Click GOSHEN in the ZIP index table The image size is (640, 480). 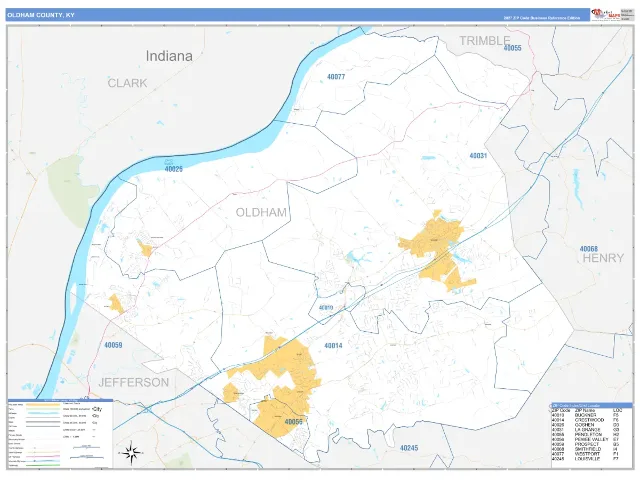click(x=584, y=425)
